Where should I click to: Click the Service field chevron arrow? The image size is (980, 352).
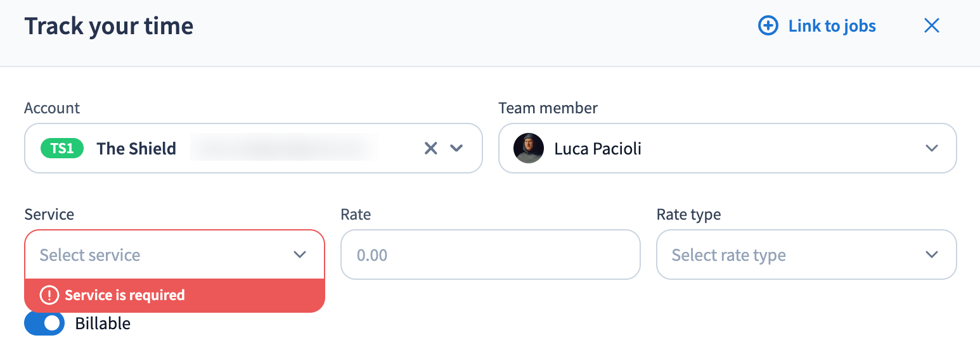pos(300,255)
